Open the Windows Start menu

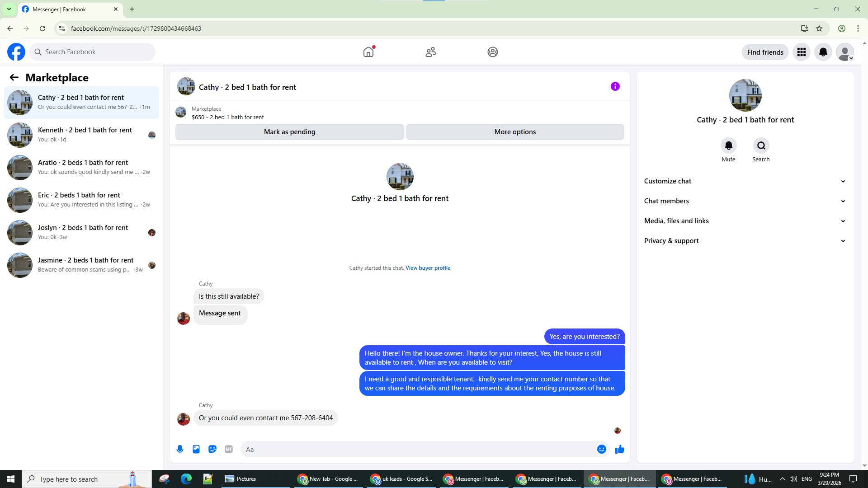(x=11, y=479)
